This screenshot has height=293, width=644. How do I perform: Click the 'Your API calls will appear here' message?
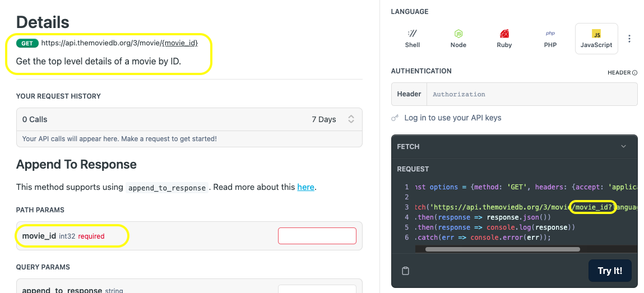(x=119, y=139)
